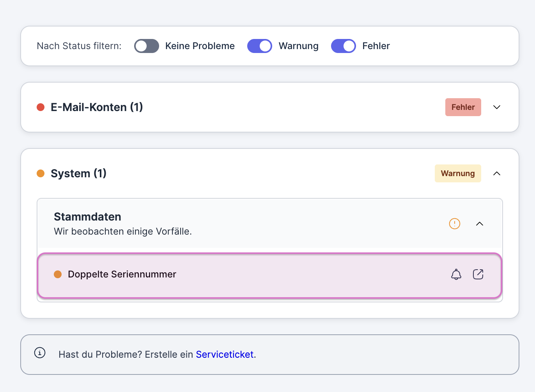The height and width of the screenshot is (392, 535).
Task: Click the bell icon for Doppelte Seriennummer
Action: point(456,274)
